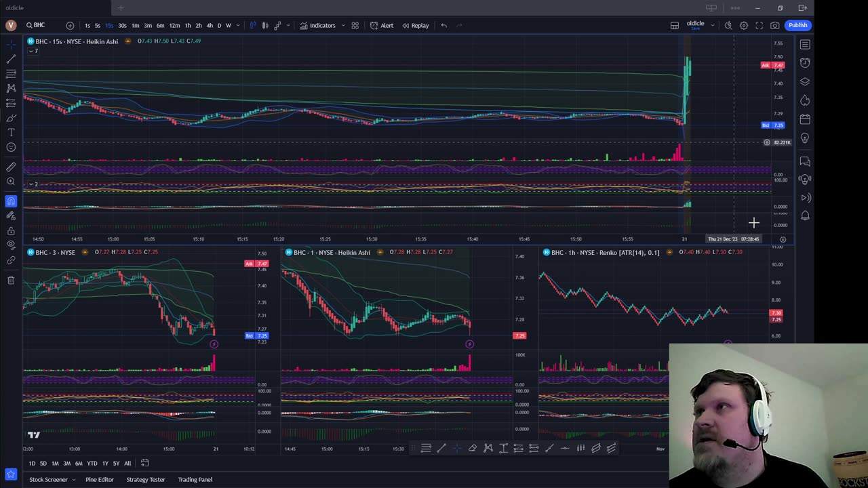Screen dimensions: 868x488
Task: Toggle magnet mode in left toolbar
Action: click(11, 201)
